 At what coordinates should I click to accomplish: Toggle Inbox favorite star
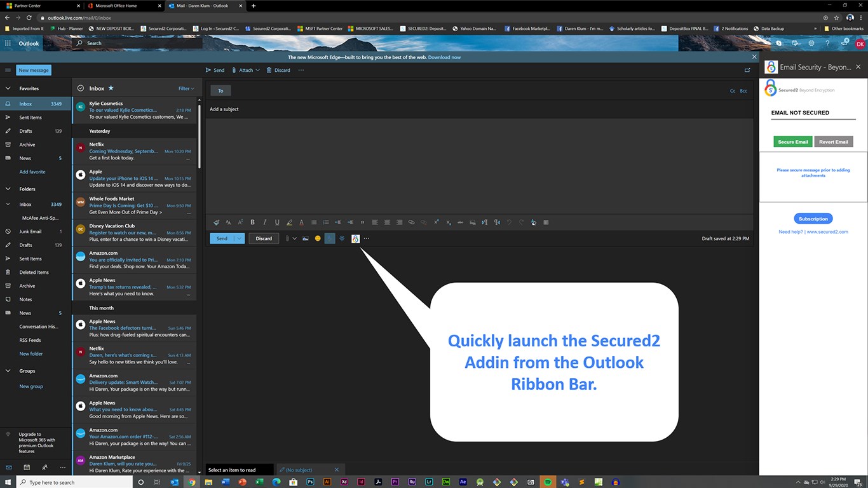(x=111, y=88)
